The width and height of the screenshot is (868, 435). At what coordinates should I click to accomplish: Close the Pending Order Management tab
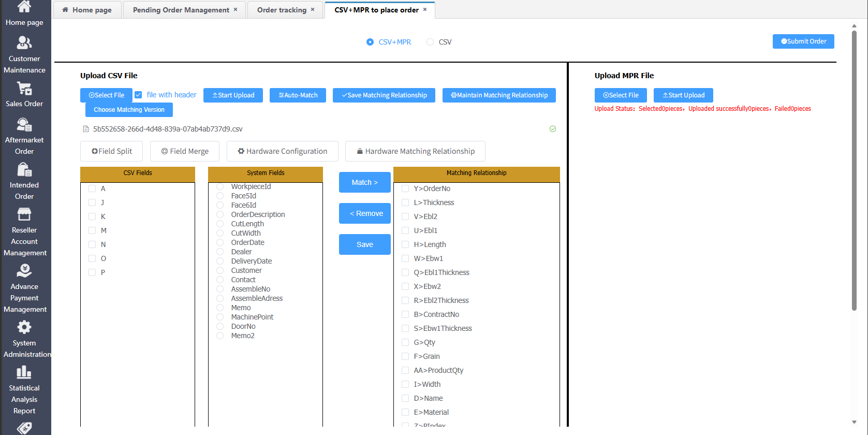pos(236,9)
